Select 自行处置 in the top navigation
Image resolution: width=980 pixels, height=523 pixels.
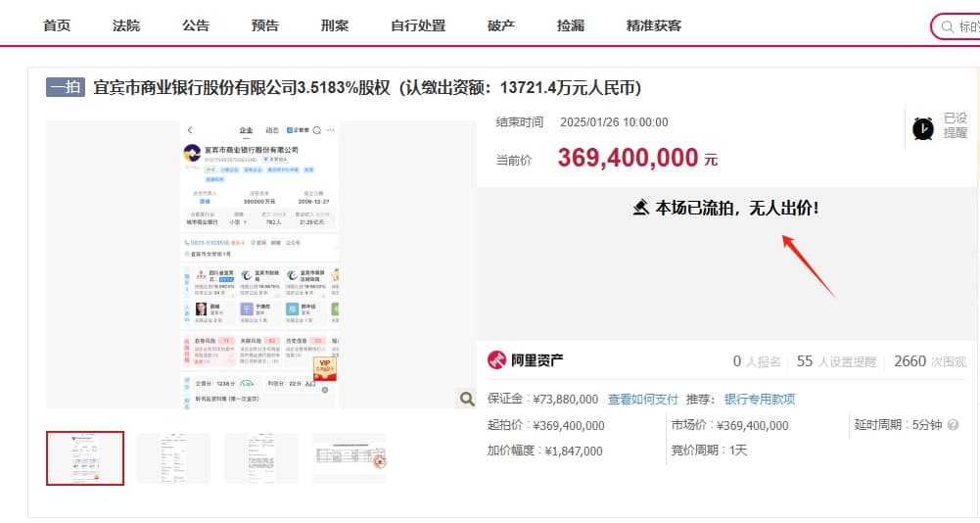[418, 25]
